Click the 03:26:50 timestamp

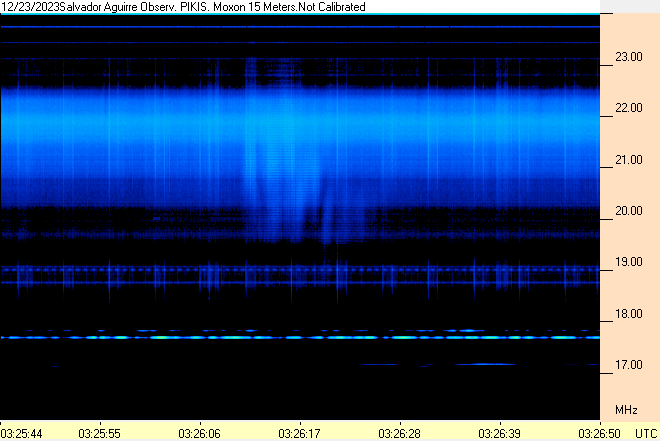point(599,433)
